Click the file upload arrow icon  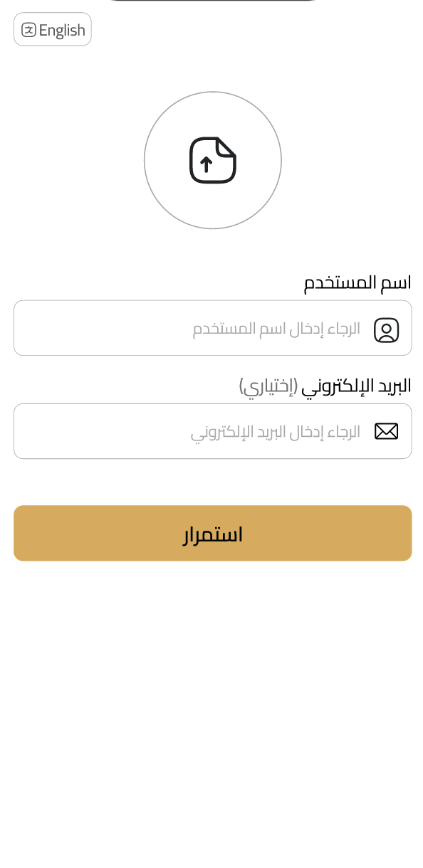click(x=213, y=160)
